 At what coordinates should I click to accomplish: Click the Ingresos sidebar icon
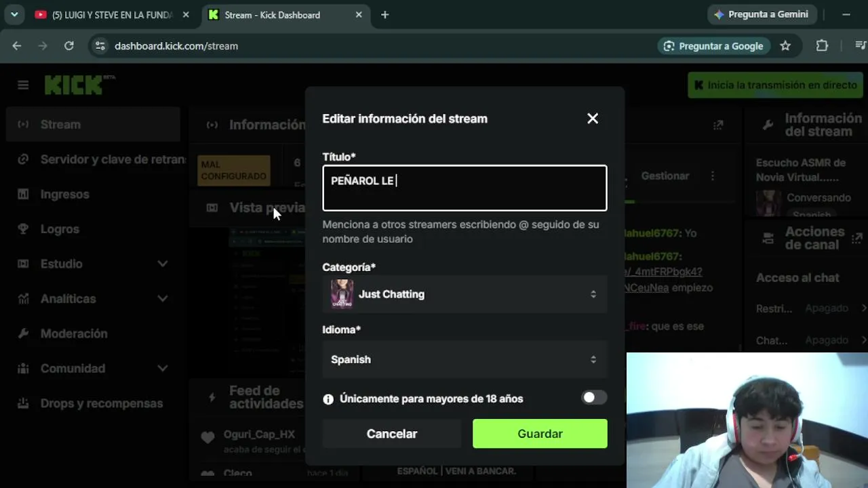coord(23,195)
